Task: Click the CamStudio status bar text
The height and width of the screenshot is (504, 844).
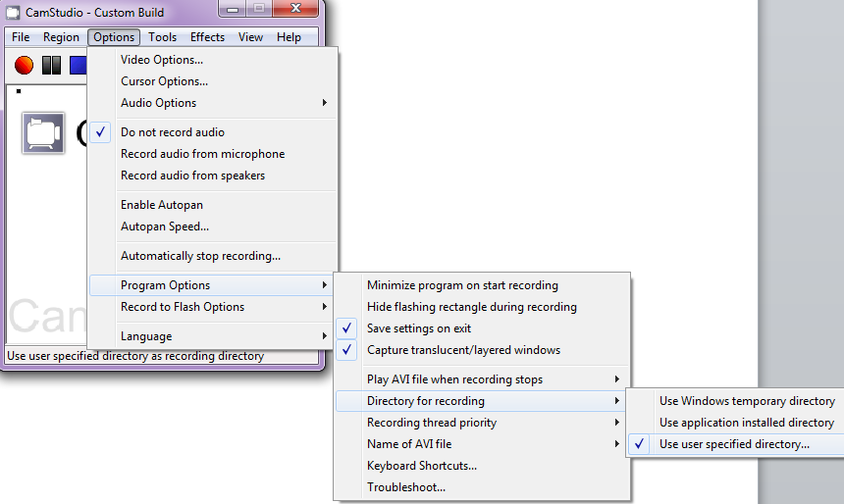Action: click(x=135, y=356)
